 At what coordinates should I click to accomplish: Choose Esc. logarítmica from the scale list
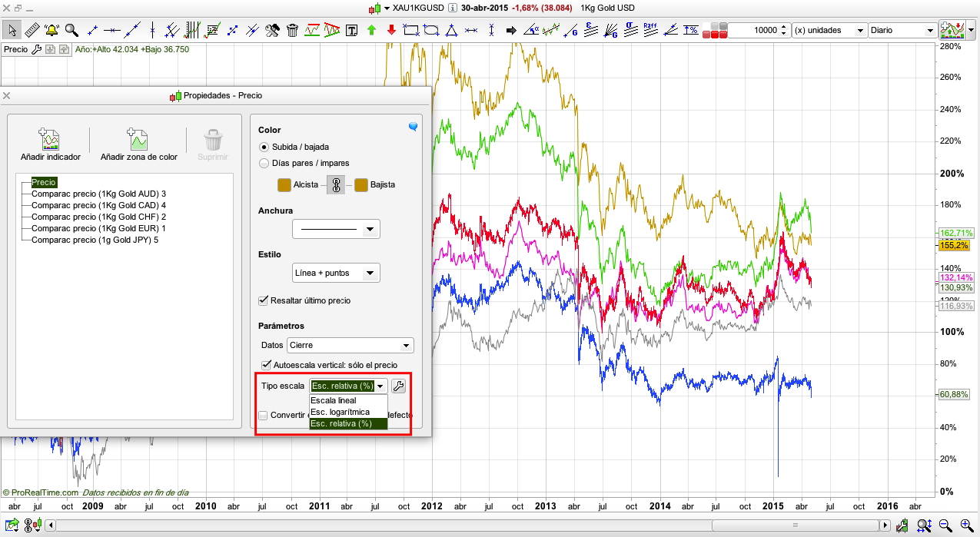339,413
